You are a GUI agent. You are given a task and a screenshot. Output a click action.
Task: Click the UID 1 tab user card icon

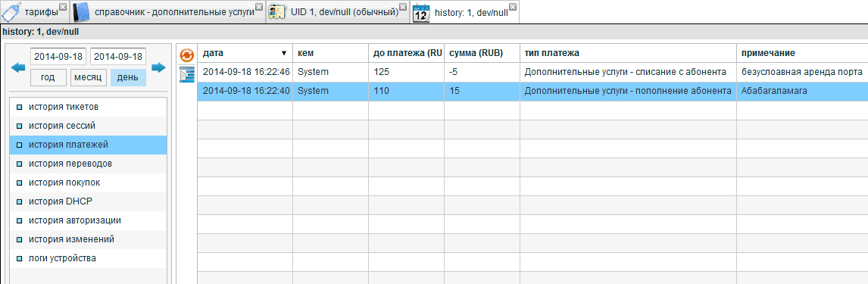(277, 12)
